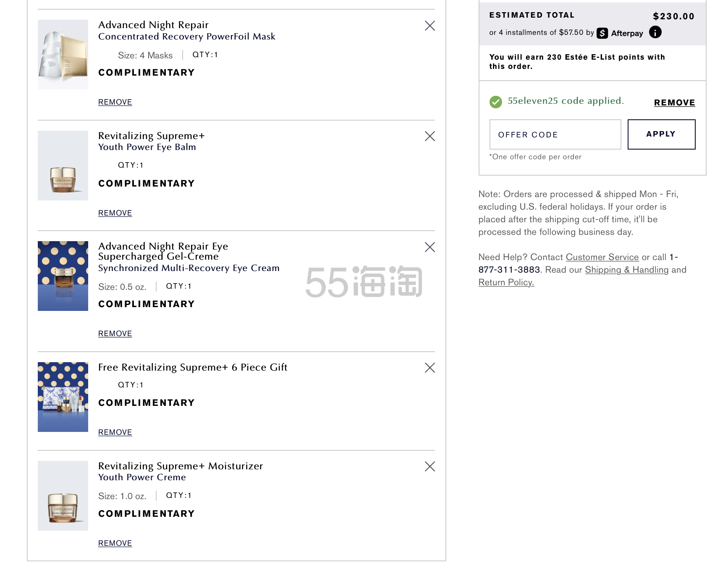Image resolution: width=728 pixels, height=563 pixels.
Task: Remove the applied 55eleven25 offer code
Action: click(x=674, y=103)
